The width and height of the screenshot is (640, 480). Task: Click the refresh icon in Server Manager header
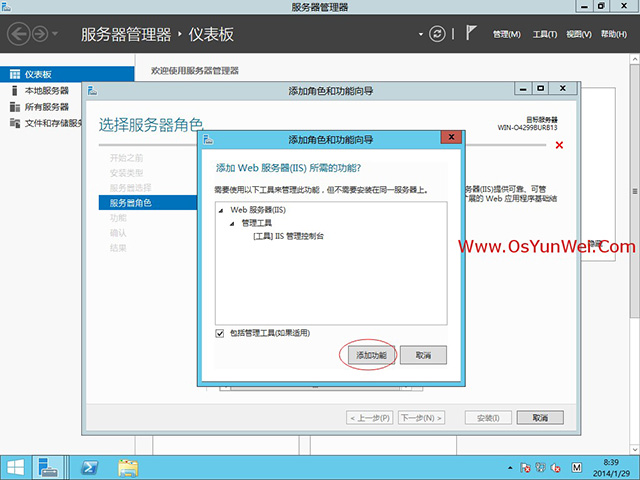tap(437, 34)
